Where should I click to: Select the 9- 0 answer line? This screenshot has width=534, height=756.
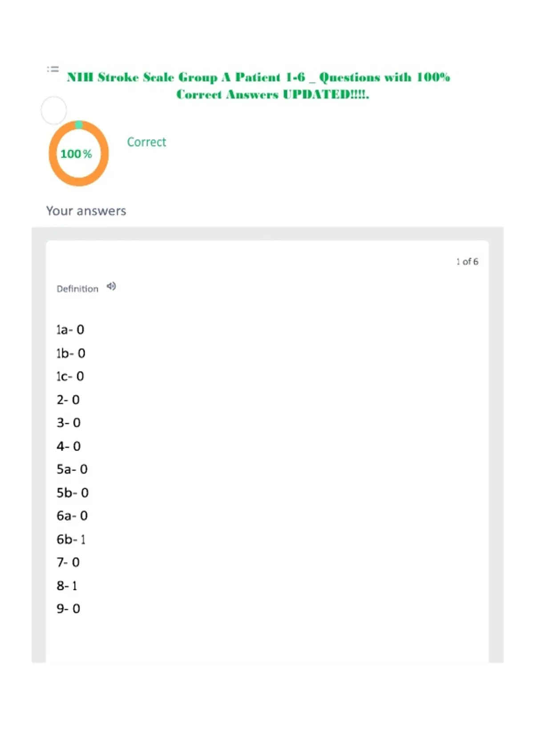click(x=69, y=609)
